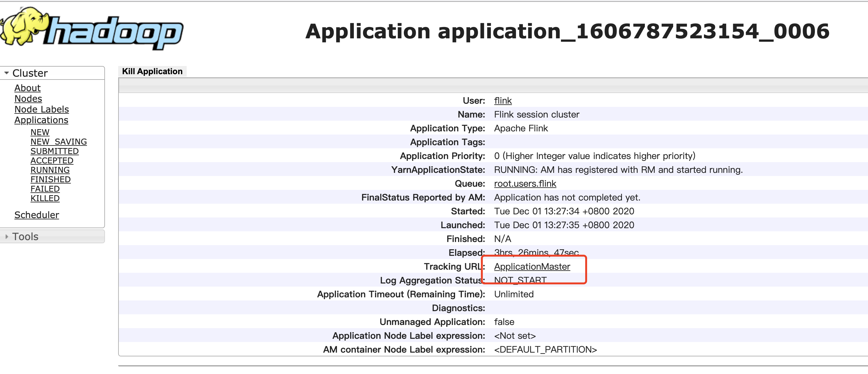Image resolution: width=868 pixels, height=374 pixels.
Task: Open the root.users.flink queue link
Action: (525, 184)
